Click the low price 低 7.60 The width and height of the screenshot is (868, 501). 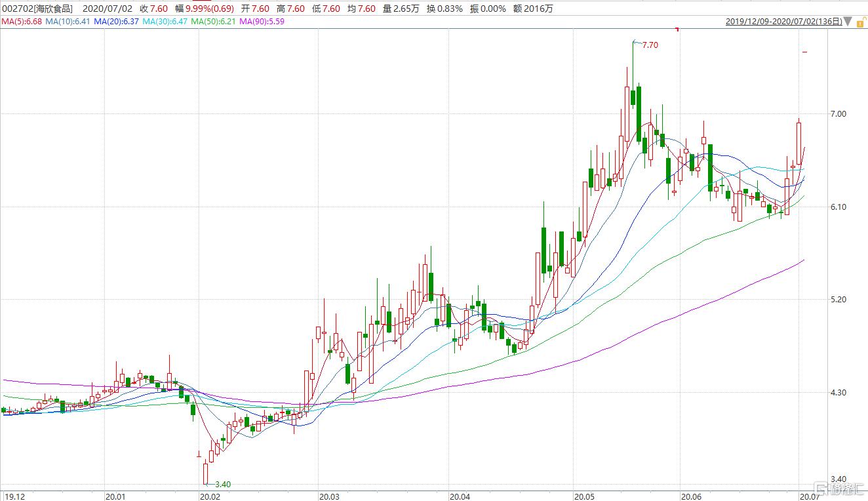point(326,9)
